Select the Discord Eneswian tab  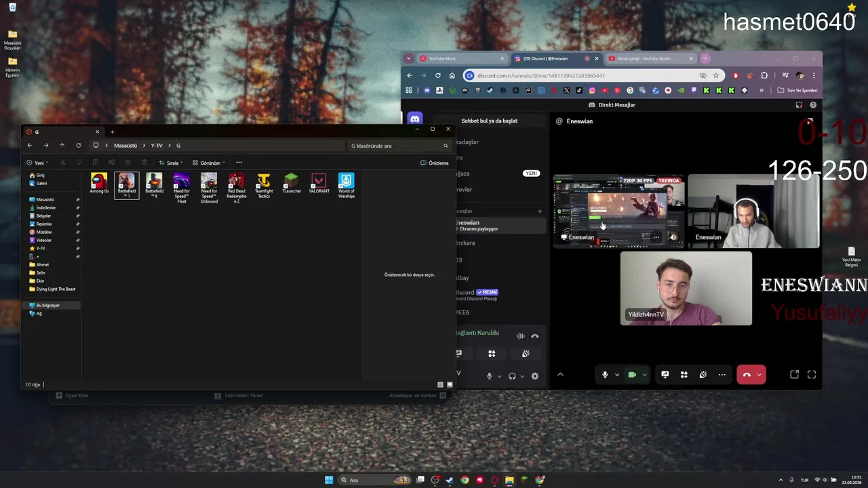[556, 58]
